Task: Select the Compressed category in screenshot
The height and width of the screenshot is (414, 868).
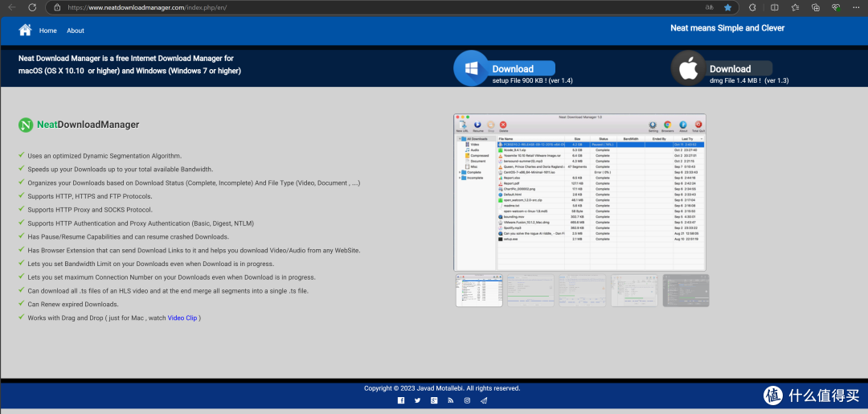Action: pos(477,155)
